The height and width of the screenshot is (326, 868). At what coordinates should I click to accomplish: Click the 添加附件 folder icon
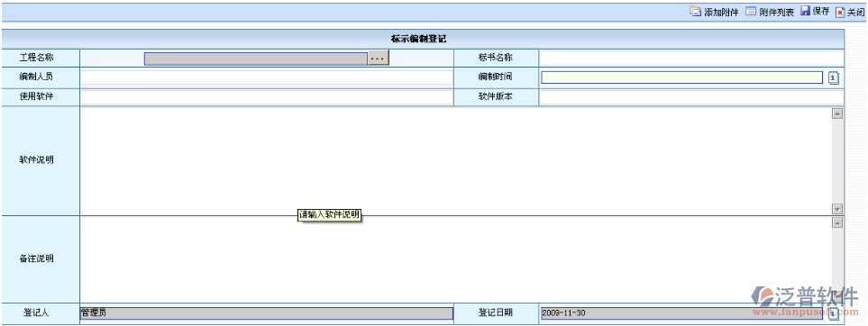(695, 11)
